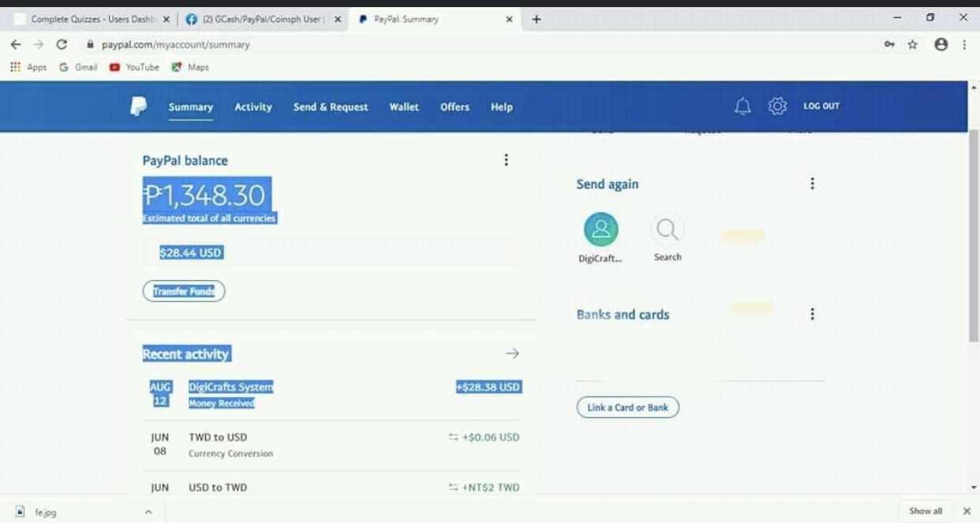The image size is (980, 523).
Task: Click Transfer Funds button
Action: click(184, 291)
